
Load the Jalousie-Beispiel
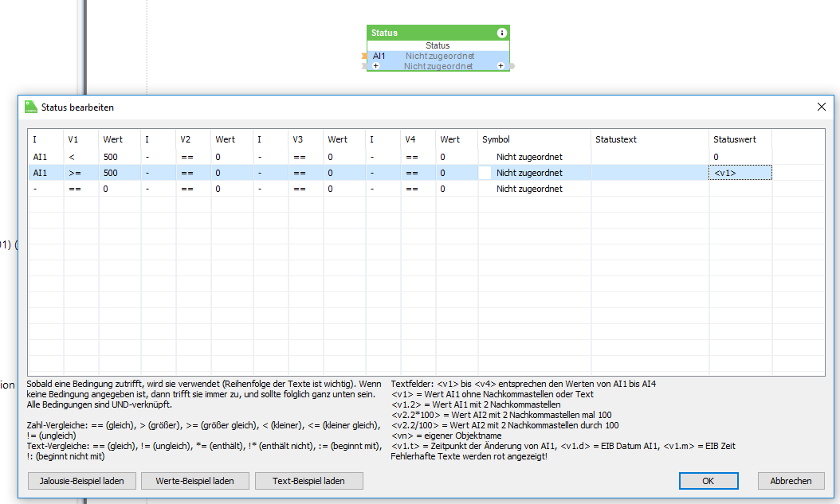82,481
